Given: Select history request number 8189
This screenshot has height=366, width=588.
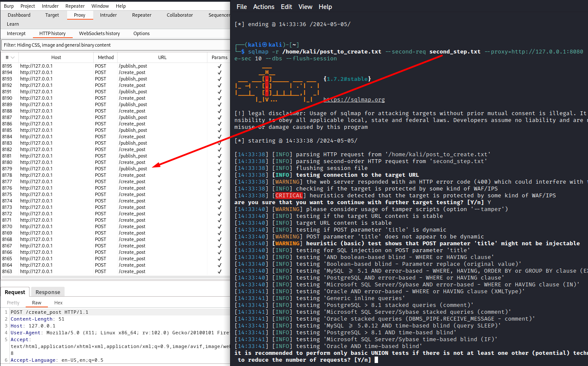Looking at the screenshot, I should [x=115, y=104].
